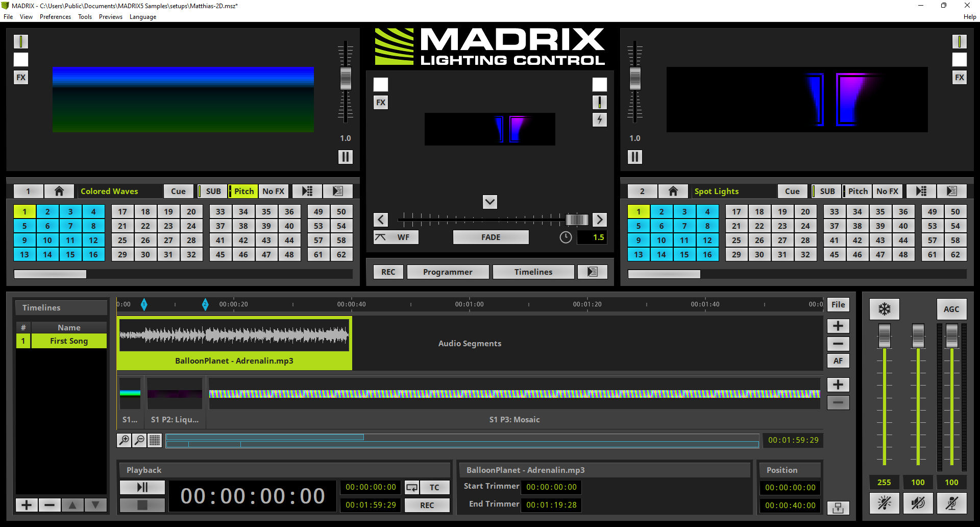The width and height of the screenshot is (980, 527).
Task: Open the Tools menu
Action: [x=85, y=17]
